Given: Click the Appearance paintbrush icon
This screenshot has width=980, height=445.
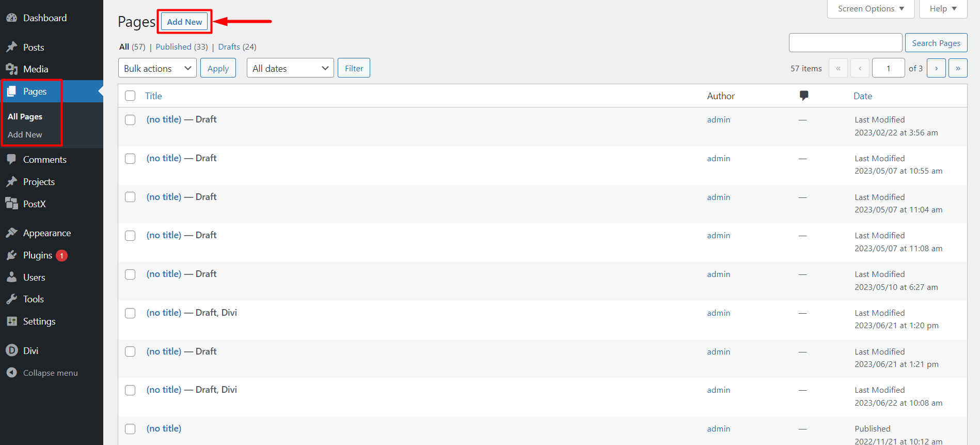Looking at the screenshot, I should coord(11,233).
